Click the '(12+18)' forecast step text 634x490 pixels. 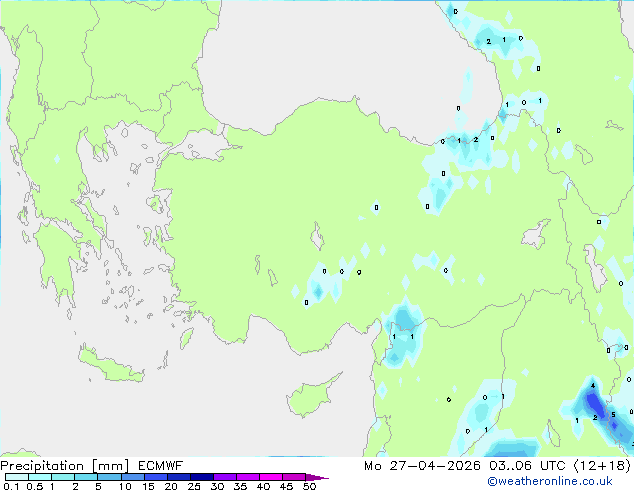coord(602,466)
